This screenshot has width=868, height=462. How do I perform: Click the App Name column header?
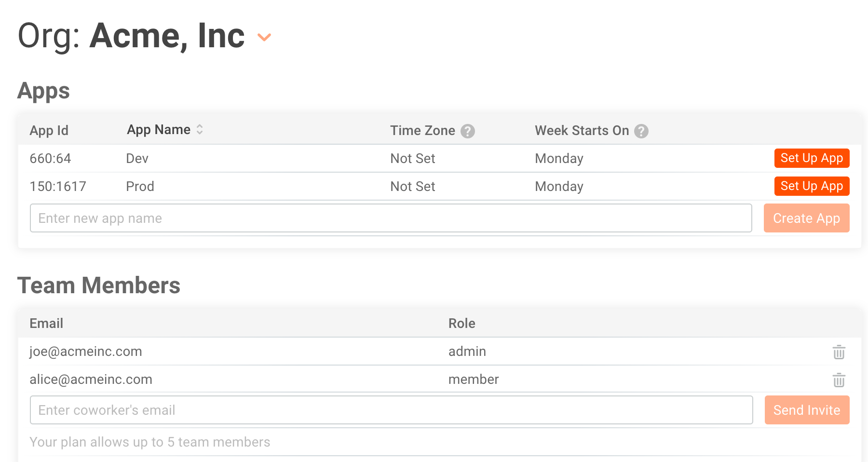click(x=159, y=130)
